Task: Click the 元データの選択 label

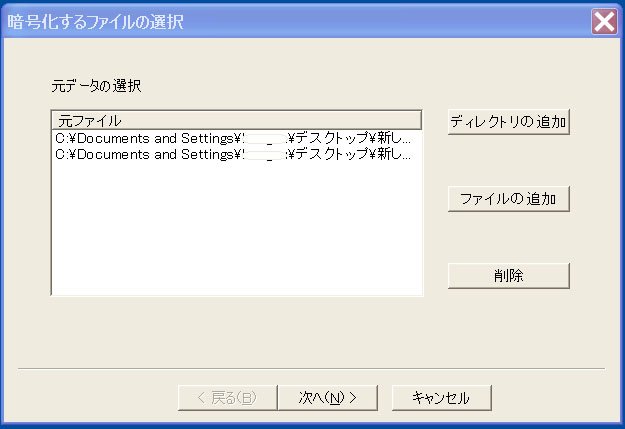Action: pyautogui.click(x=96, y=86)
